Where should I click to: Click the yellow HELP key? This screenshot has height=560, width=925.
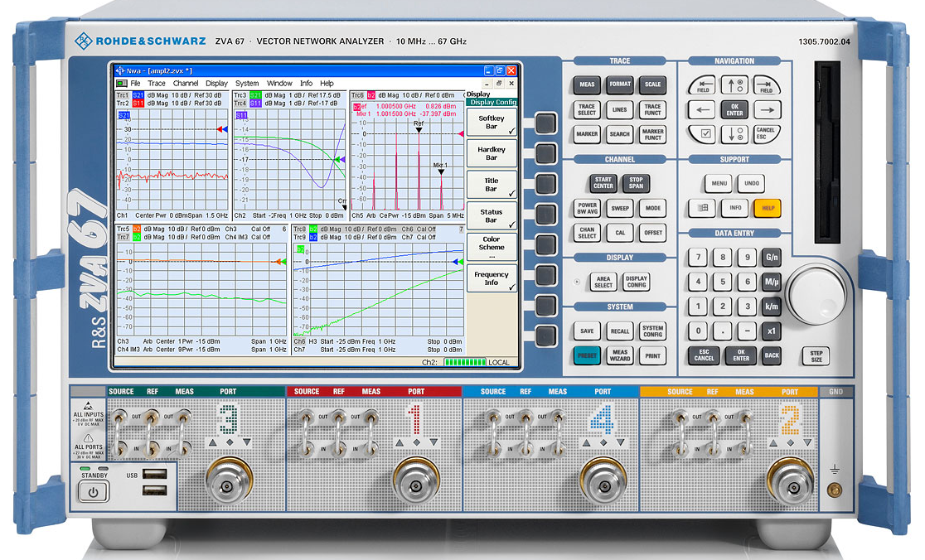tap(768, 208)
